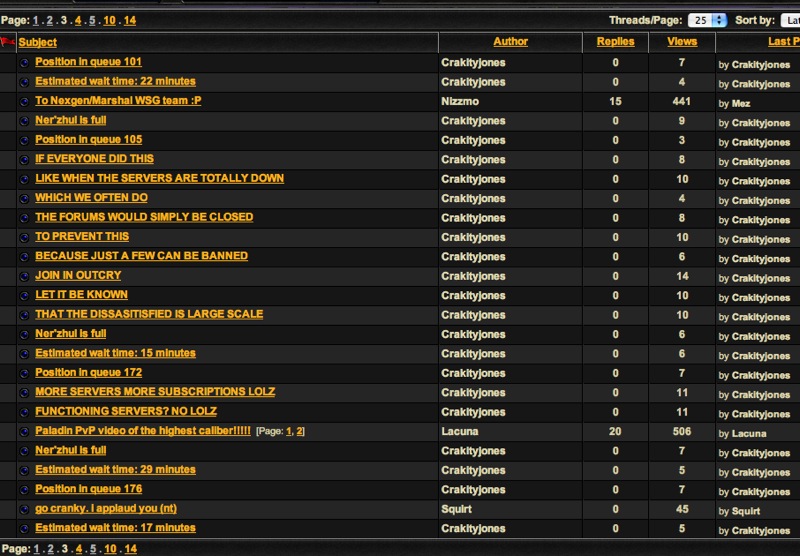Go to page 14 in top pagination
The height and width of the screenshot is (556, 800).
click(130, 20)
